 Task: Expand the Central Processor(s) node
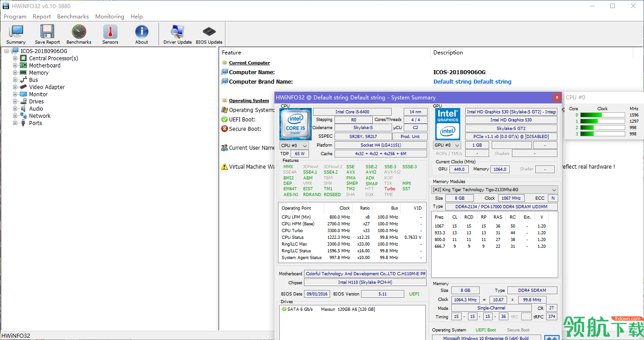coord(15,58)
